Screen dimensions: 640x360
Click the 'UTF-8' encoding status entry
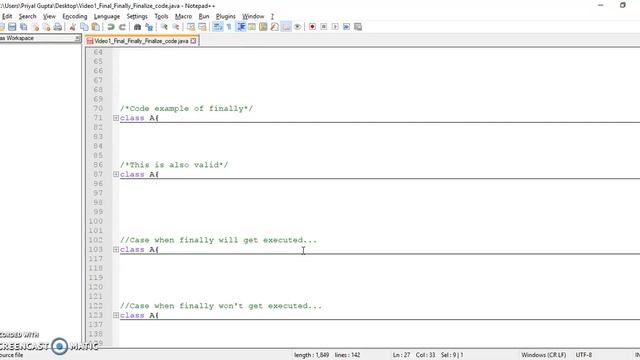coord(584,355)
